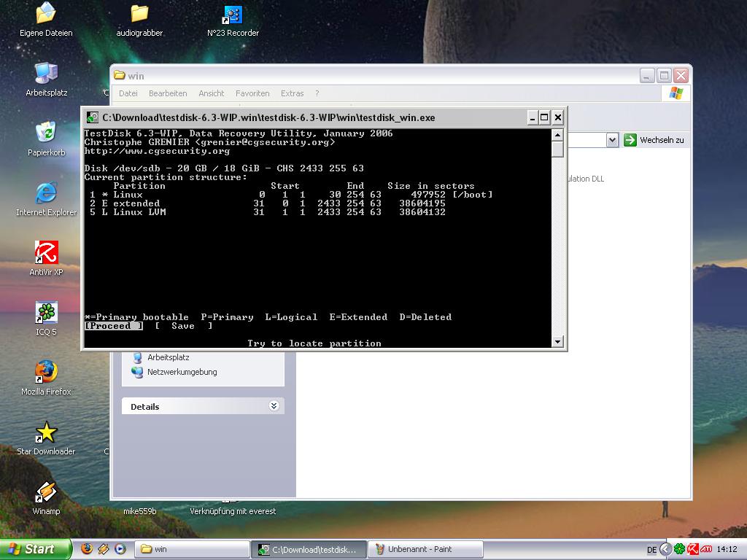Click the Winamp quick launch icon

tap(104, 549)
